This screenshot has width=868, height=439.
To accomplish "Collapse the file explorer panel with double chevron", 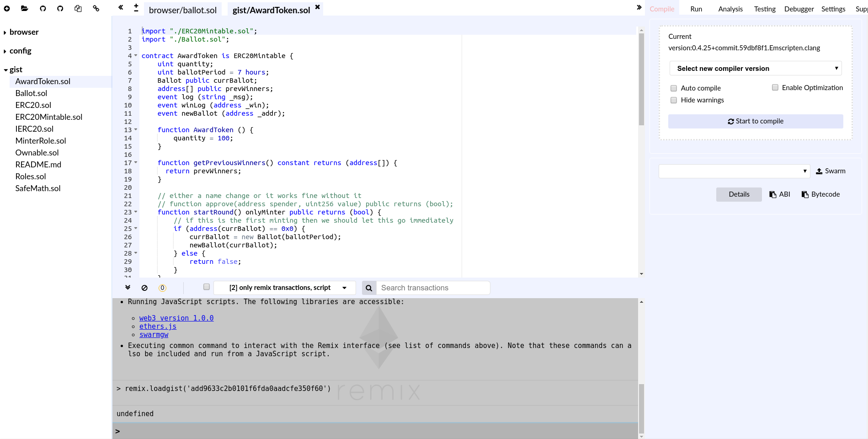I will click(121, 7).
